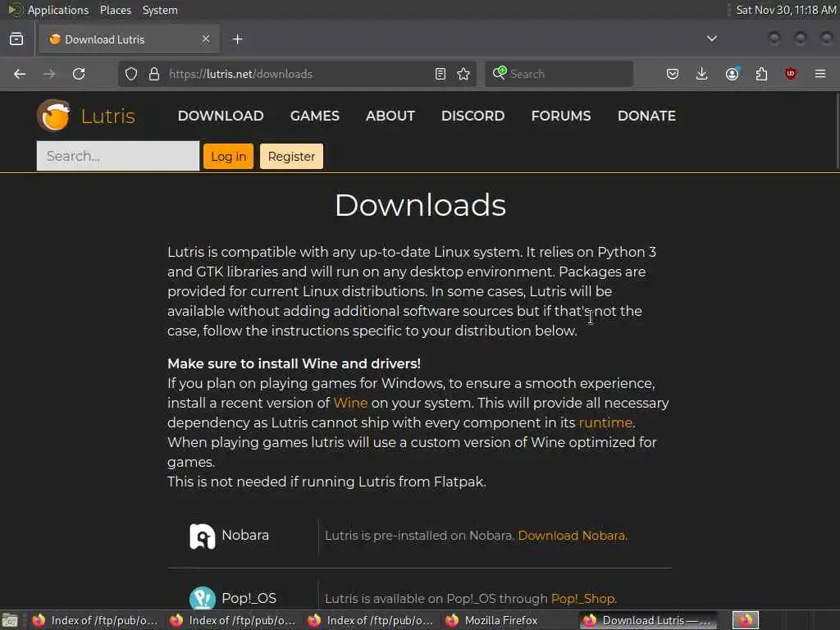Click the Nobara distribution icon
Screen dimensions: 840x630
203,536
